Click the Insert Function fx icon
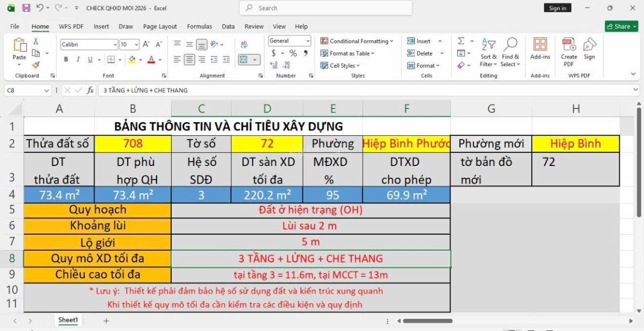Screen dimensions: 644x331 click(90, 90)
